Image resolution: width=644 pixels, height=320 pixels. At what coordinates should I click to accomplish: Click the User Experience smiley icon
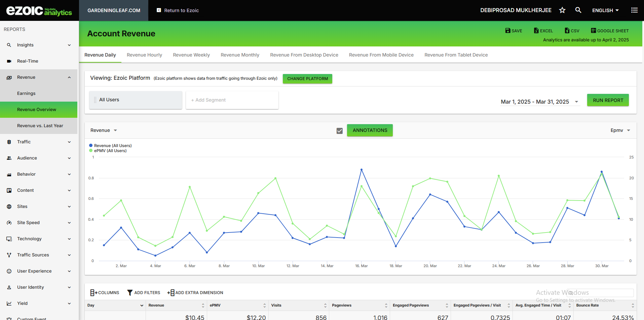[9, 271]
